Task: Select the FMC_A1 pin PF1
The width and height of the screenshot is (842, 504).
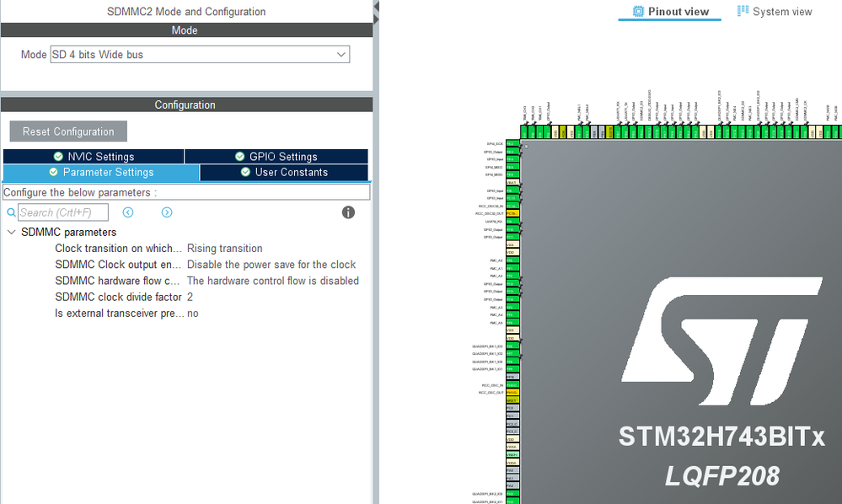Action: [x=512, y=268]
